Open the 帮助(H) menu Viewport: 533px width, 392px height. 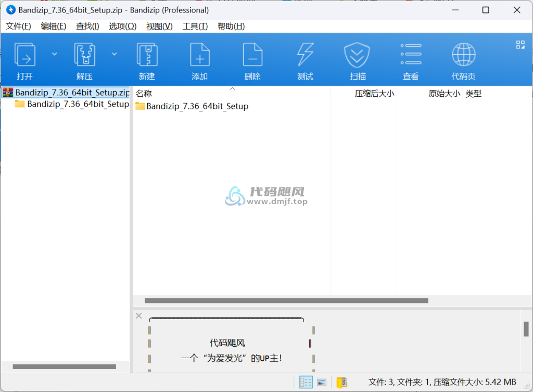click(231, 26)
